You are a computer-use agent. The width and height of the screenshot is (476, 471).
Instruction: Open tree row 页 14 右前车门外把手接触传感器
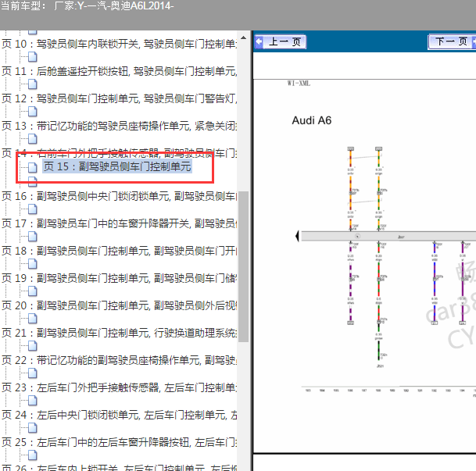[x=119, y=153]
